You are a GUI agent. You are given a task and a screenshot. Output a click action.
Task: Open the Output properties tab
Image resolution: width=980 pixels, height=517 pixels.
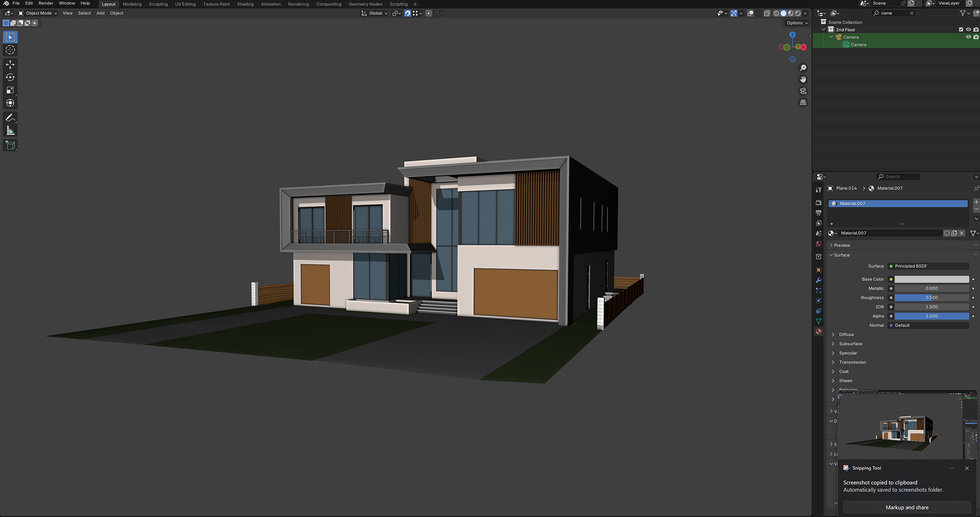819,213
